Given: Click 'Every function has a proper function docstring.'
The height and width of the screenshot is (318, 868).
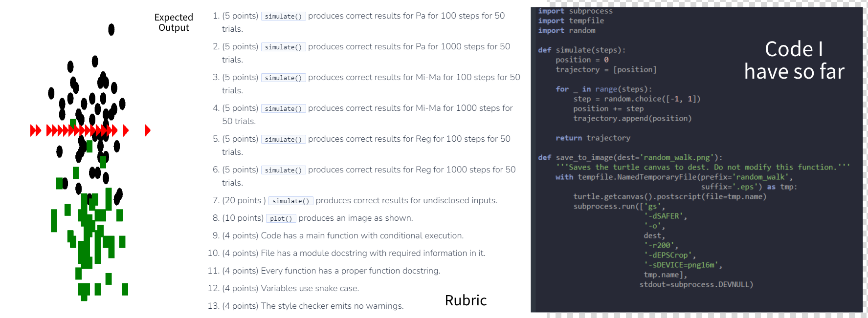Looking at the screenshot, I should tap(351, 271).
